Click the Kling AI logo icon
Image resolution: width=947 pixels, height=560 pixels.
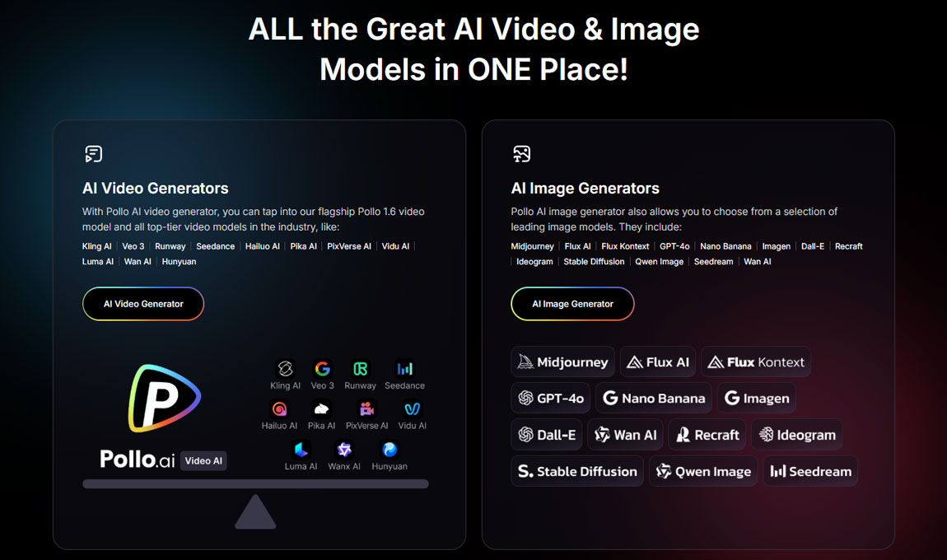285,369
